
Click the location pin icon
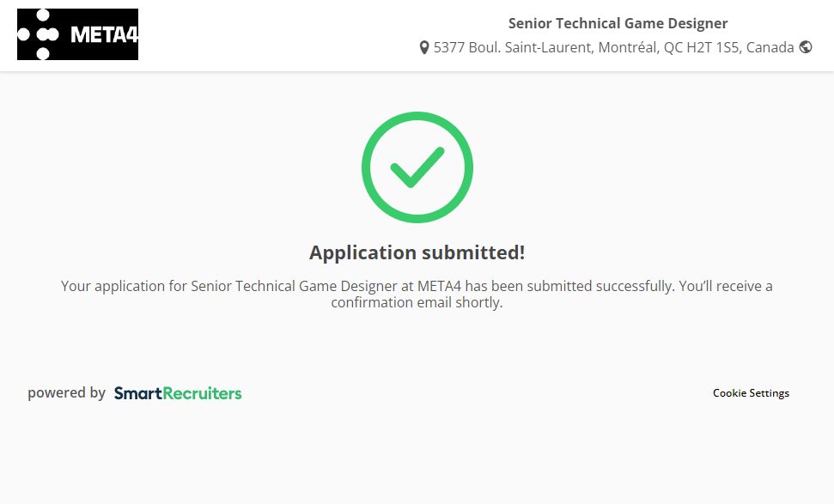pos(424,48)
